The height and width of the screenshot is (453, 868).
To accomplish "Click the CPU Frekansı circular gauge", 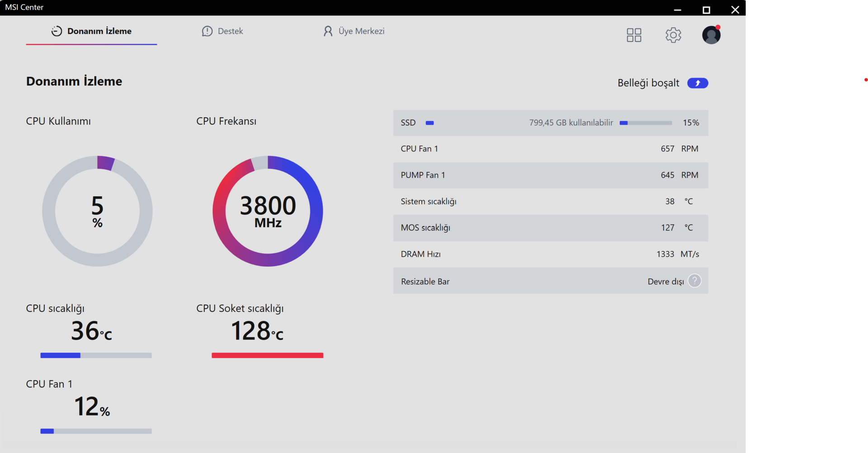I will [x=268, y=211].
